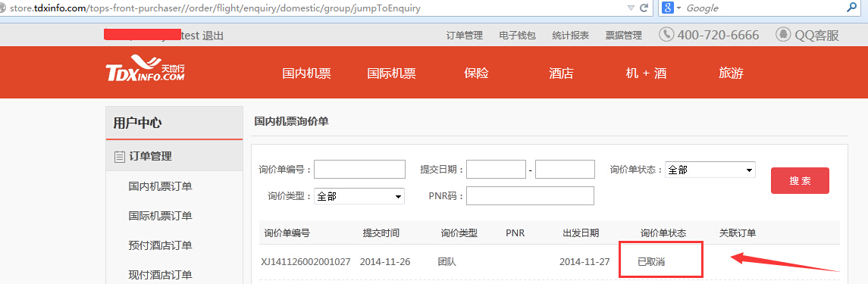868x284 pixels.
Task: Click the red 搜索 button
Action: tap(800, 181)
